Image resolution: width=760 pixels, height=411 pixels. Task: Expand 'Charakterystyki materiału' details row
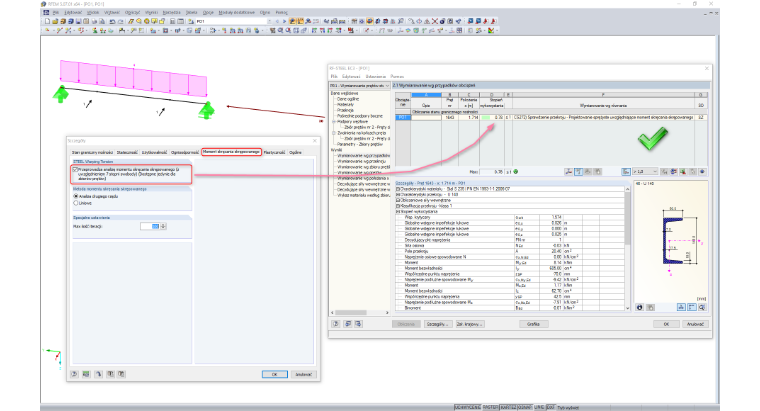click(398, 189)
